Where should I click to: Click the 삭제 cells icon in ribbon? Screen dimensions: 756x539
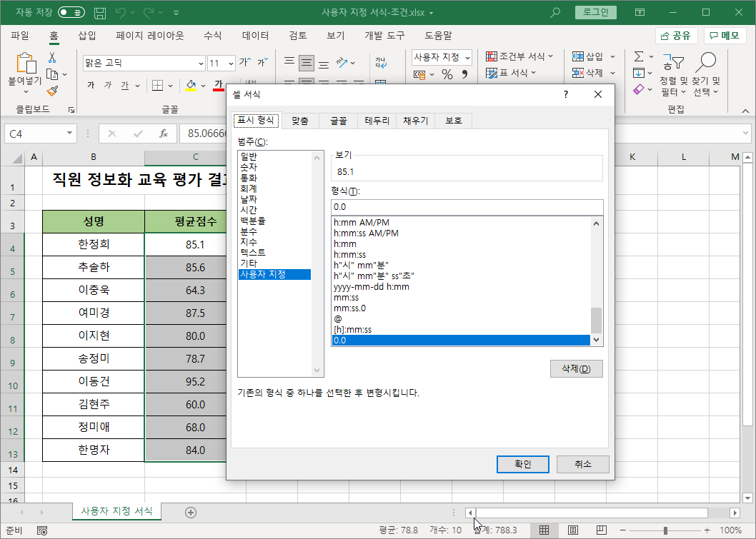click(x=578, y=73)
